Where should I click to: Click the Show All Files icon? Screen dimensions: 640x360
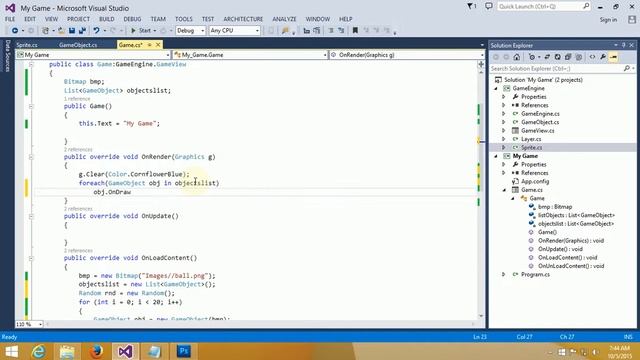578,57
